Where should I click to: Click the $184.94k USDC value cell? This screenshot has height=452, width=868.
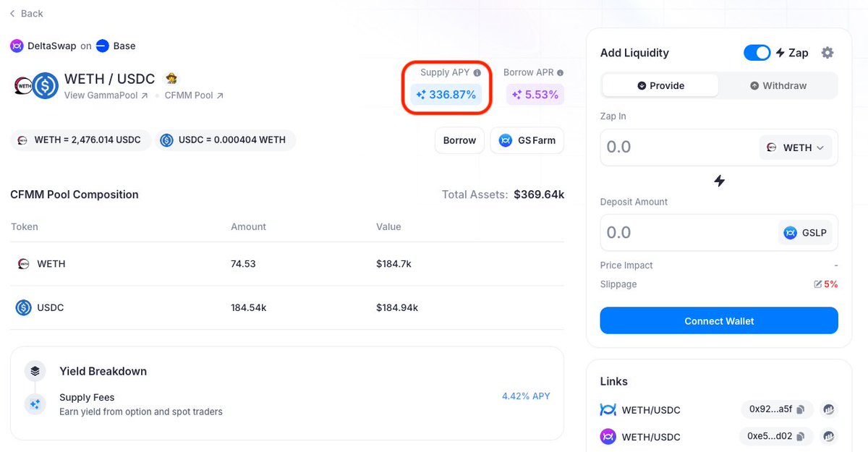point(397,307)
